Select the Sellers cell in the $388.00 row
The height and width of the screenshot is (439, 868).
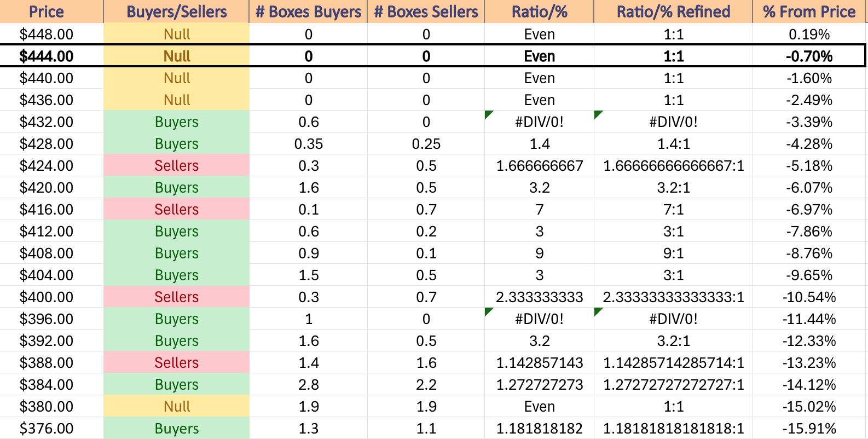176,362
